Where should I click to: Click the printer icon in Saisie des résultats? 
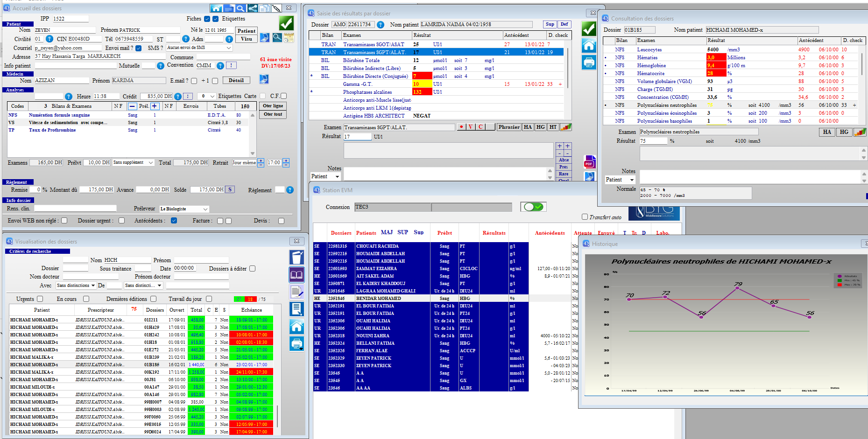589,62
